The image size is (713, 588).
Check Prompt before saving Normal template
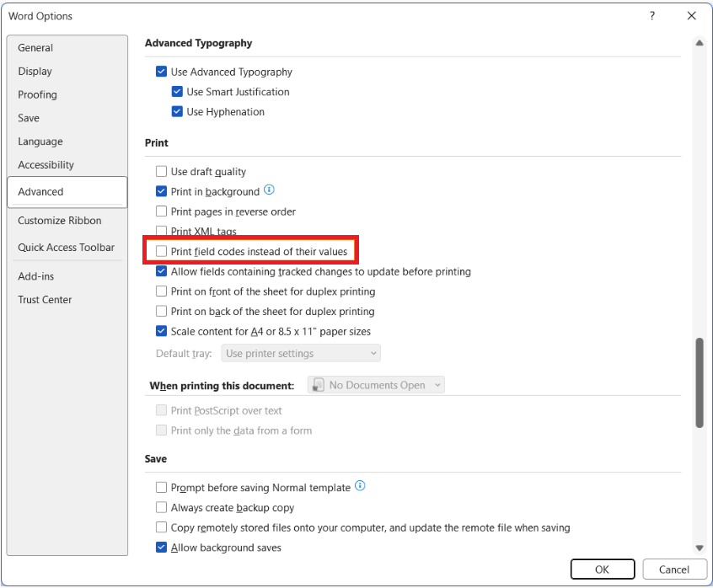162,488
